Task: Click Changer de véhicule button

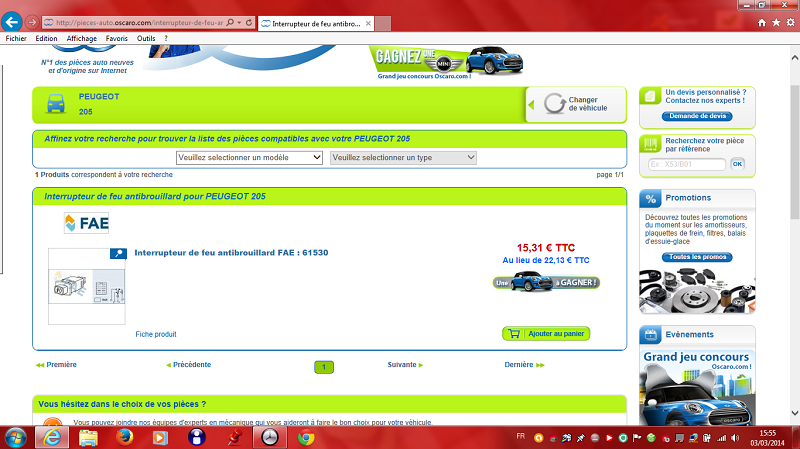Action: pos(576,104)
